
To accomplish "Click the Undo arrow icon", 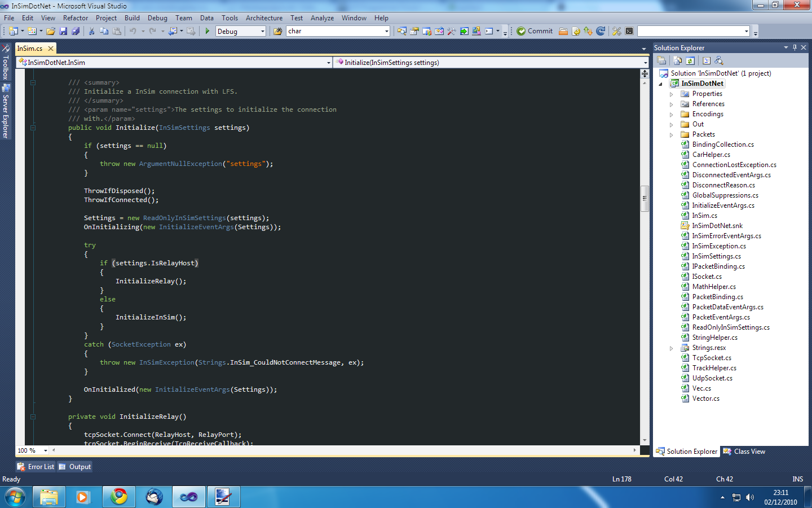I will (133, 31).
